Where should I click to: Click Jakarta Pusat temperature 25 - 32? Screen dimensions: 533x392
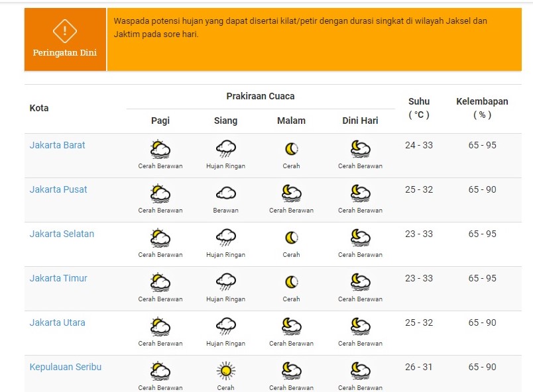coord(419,189)
